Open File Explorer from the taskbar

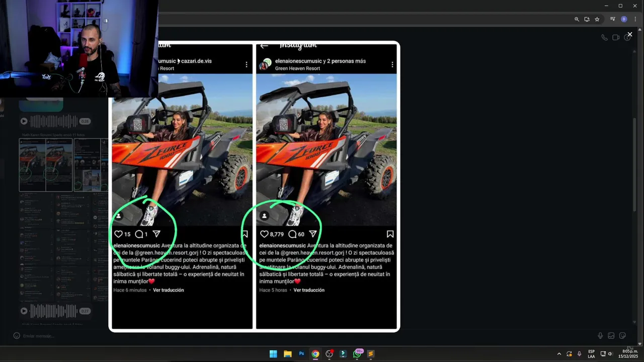point(287,354)
